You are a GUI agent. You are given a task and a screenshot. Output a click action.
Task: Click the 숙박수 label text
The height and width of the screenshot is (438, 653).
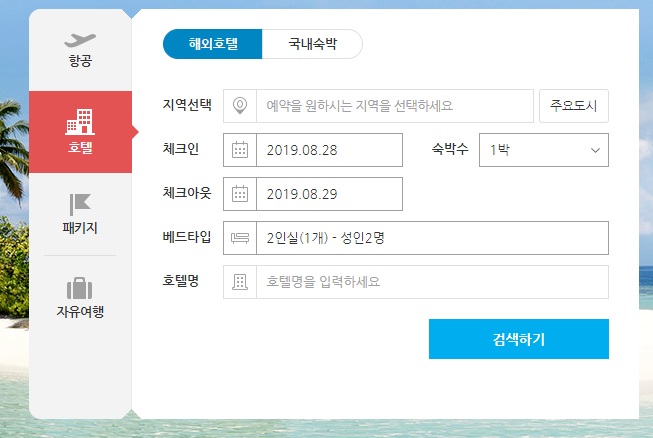click(450, 149)
